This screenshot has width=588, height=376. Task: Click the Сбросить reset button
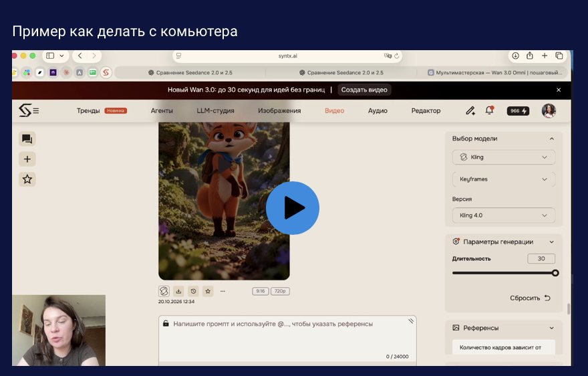tap(530, 298)
